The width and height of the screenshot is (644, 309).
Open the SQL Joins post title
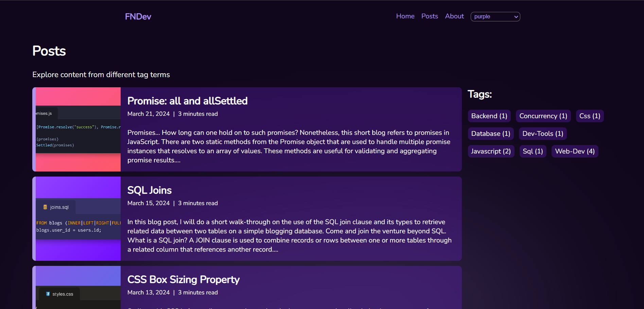coord(150,190)
